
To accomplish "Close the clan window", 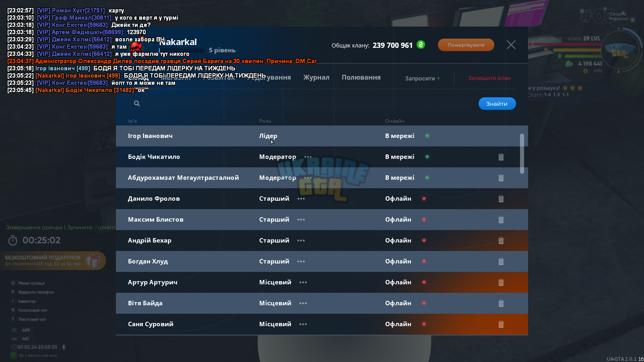I will pyautogui.click(x=511, y=45).
